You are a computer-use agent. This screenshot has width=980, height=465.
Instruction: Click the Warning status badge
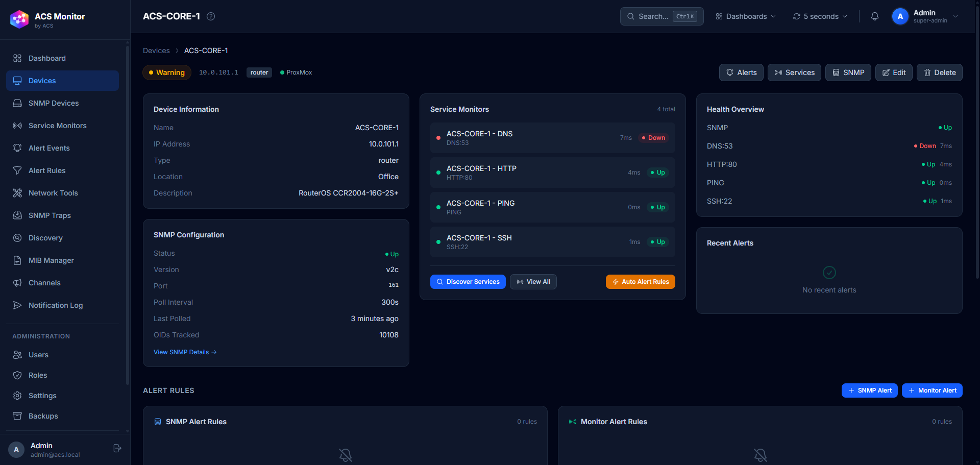point(167,72)
